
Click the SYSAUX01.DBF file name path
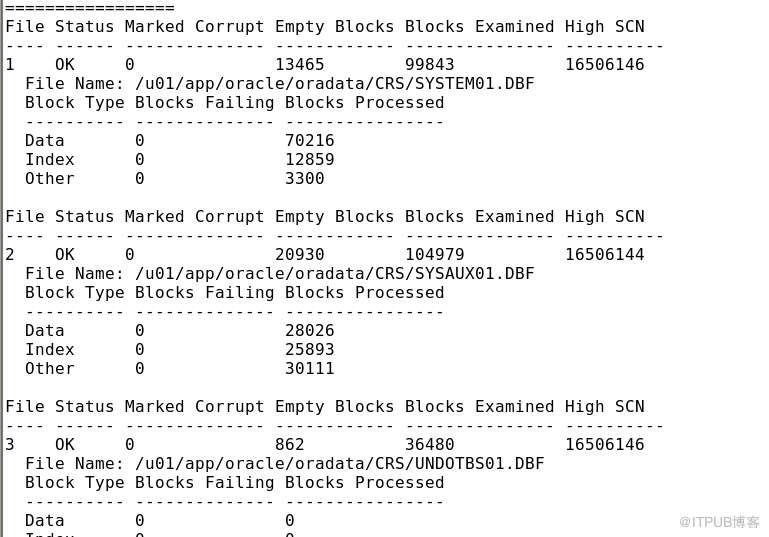coord(334,274)
